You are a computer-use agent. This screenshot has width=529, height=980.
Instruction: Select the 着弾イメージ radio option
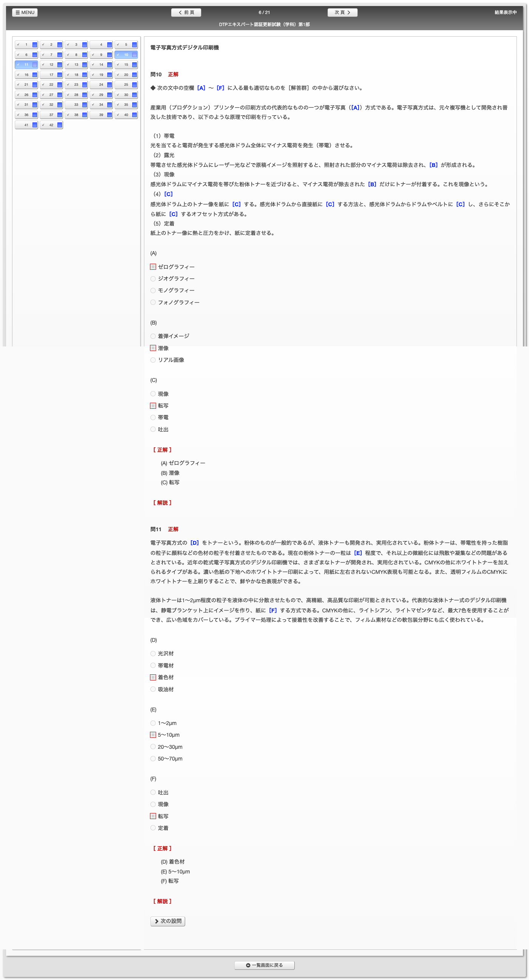pos(153,336)
